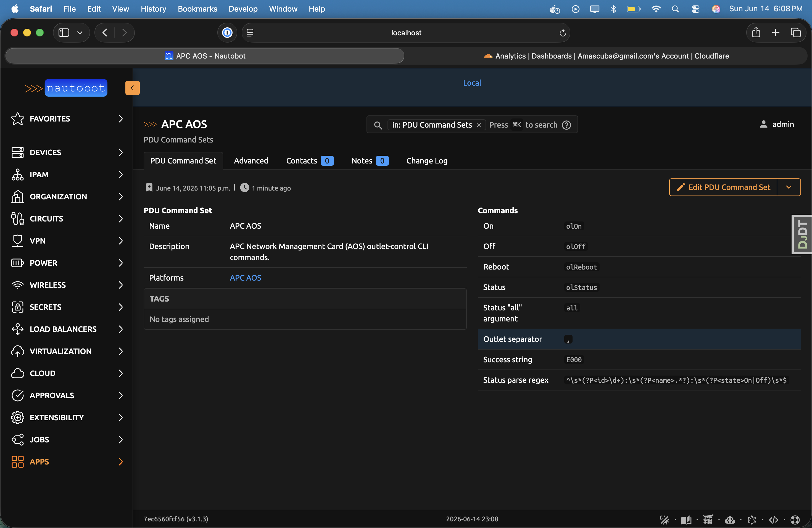This screenshot has height=528, width=812.
Task: Collapse the sidebar with the orange arrow button
Action: [132, 88]
